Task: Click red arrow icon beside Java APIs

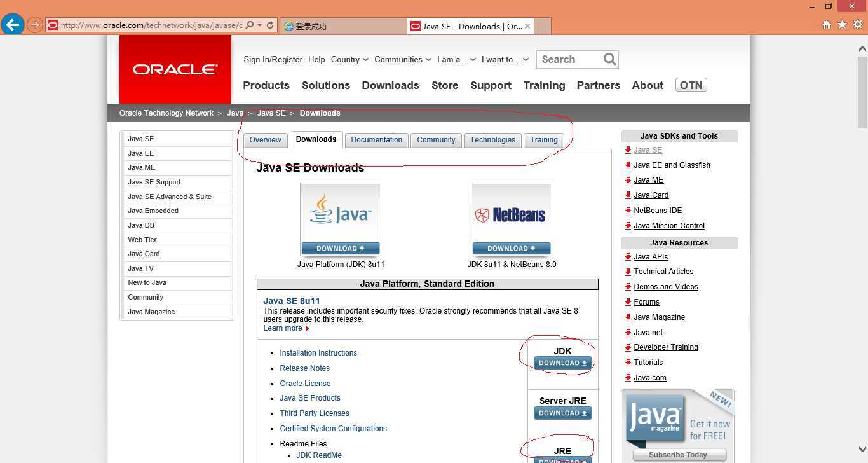Action: 628,257
